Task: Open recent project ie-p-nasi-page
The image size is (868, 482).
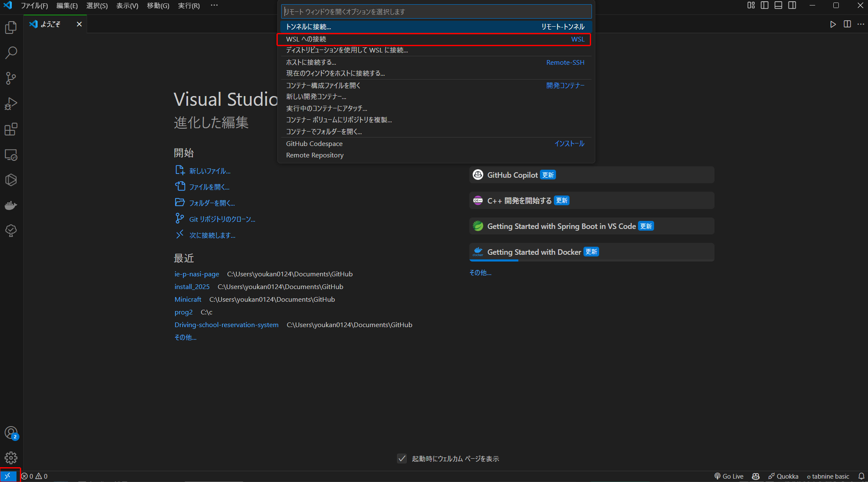Action: click(x=197, y=274)
